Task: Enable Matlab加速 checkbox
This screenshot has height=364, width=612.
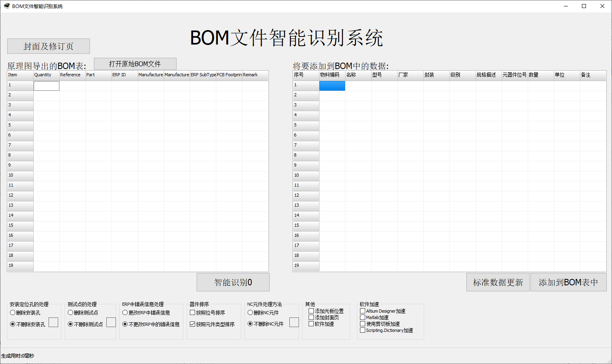Action: click(x=362, y=317)
